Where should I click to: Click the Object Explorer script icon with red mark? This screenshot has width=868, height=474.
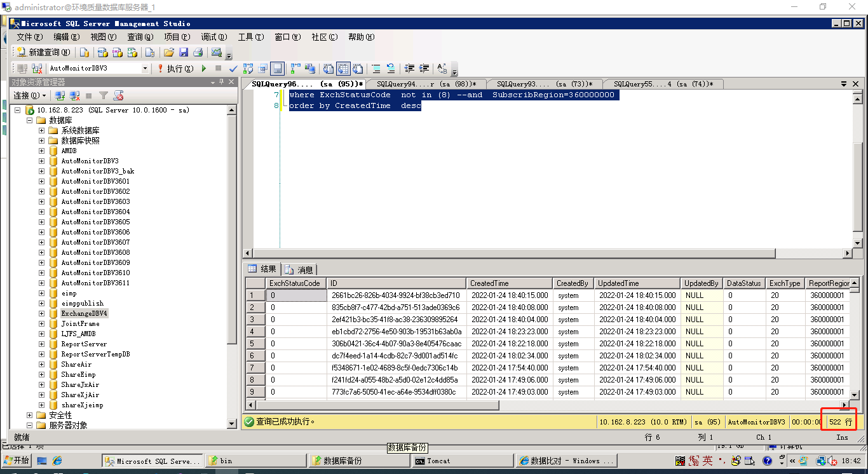click(x=118, y=95)
